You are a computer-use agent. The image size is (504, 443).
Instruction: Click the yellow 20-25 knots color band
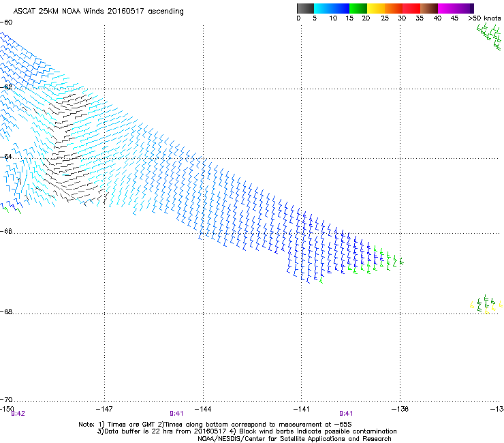tap(376, 8)
